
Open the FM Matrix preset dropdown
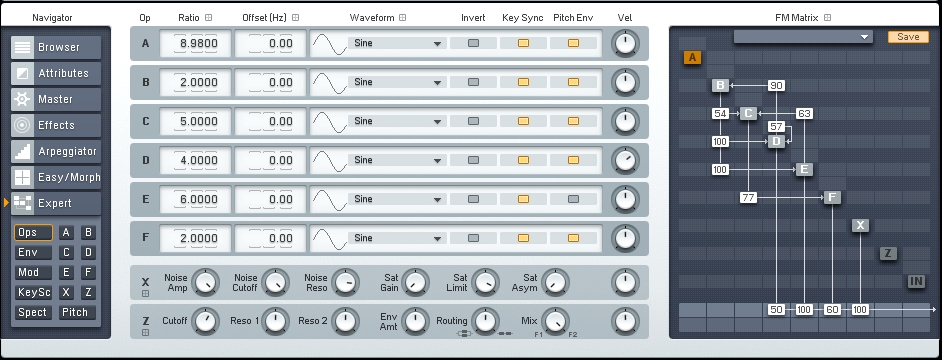tap(803, 37)
